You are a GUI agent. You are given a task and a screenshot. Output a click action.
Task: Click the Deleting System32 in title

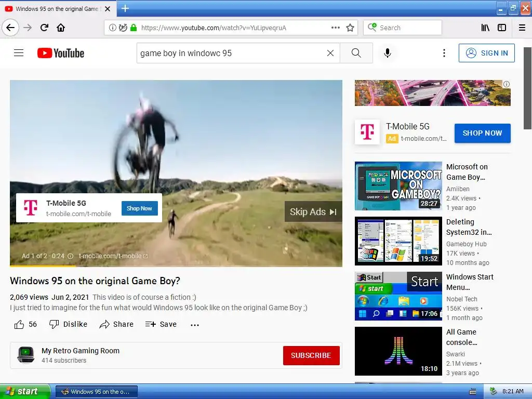[469, 227]
